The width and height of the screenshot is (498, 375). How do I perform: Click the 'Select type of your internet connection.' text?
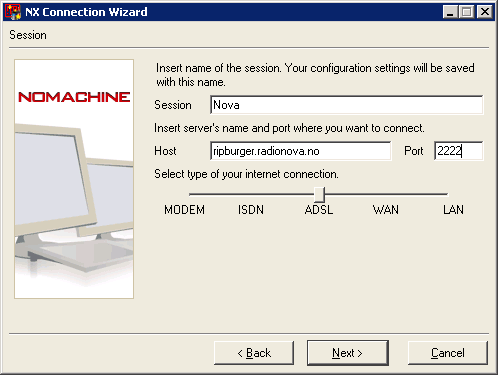coord(246,174)
